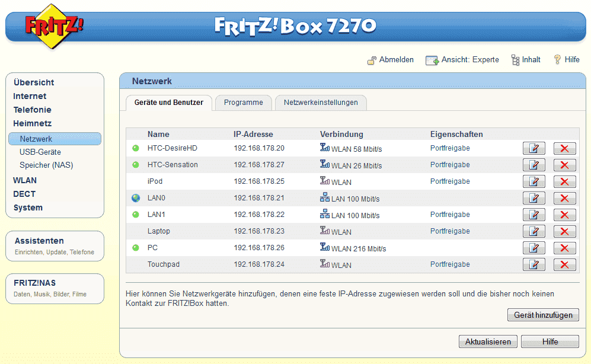591x364 pixels.
Task: Open System menu in sidebar
Action: tap(28, 207)
